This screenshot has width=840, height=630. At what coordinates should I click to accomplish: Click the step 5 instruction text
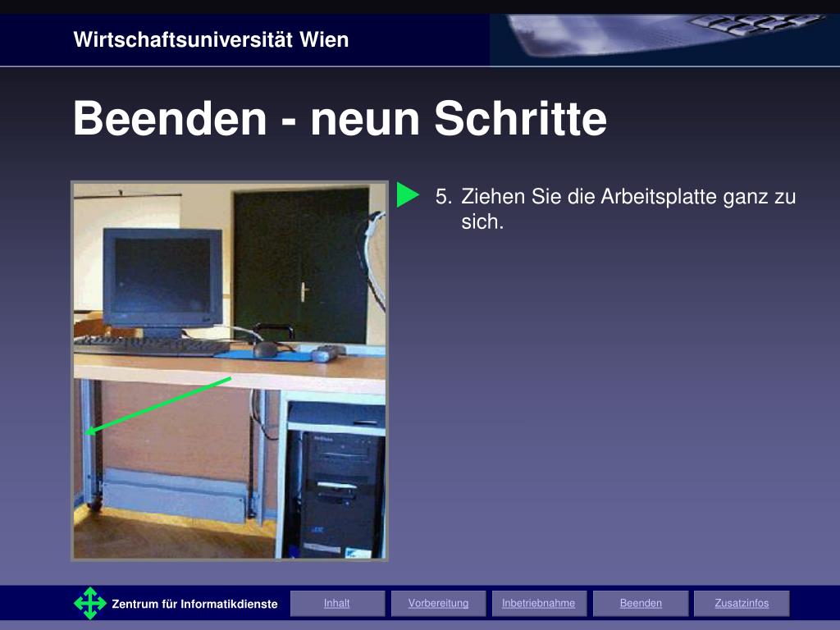615,209
